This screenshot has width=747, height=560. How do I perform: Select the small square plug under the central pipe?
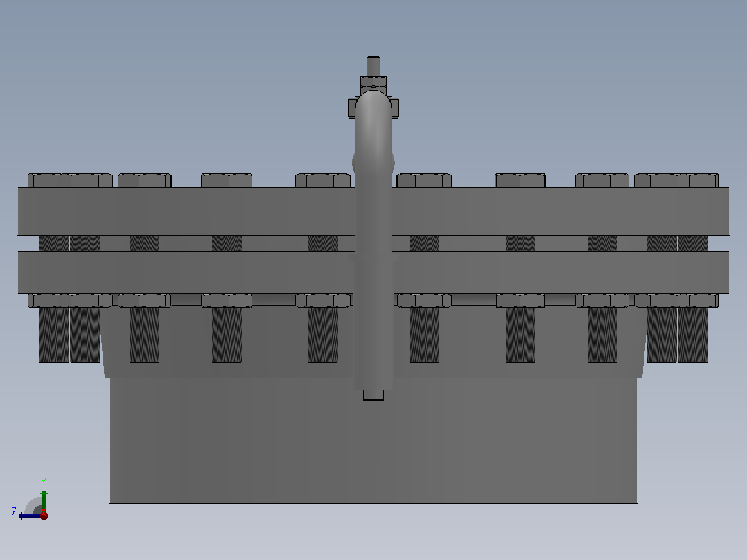[373, 395]
